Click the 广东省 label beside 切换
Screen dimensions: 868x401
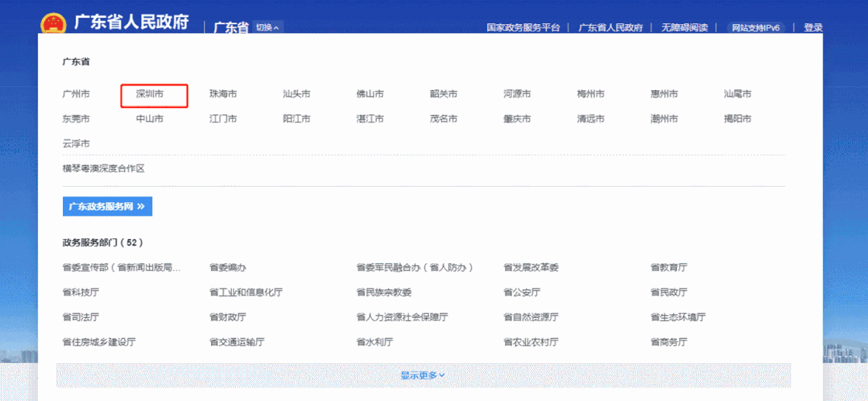[231, 27]
